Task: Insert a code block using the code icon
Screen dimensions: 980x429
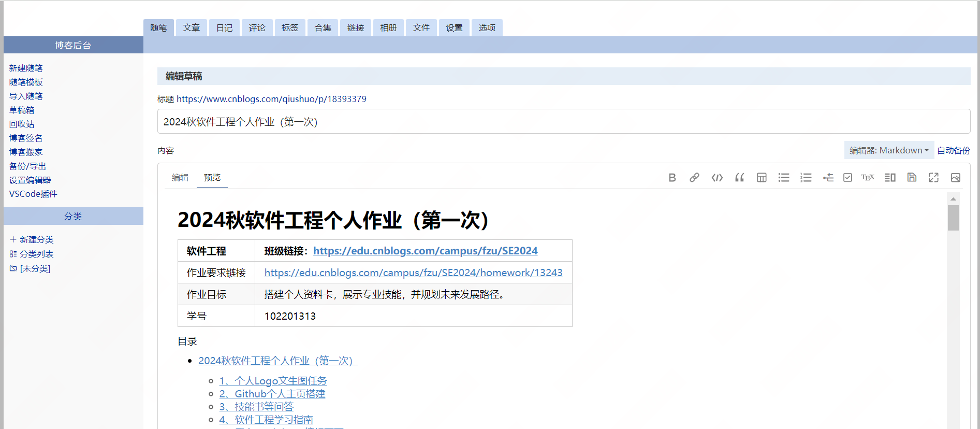Action: pyautogui.click(x=717, y=178)
